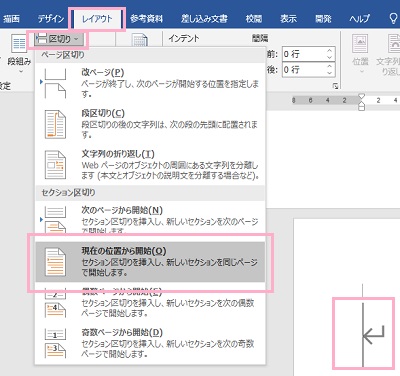400x376 pixels.
Task: Select 偶数ページから開始 even page section break
Action: coord(150,303)
